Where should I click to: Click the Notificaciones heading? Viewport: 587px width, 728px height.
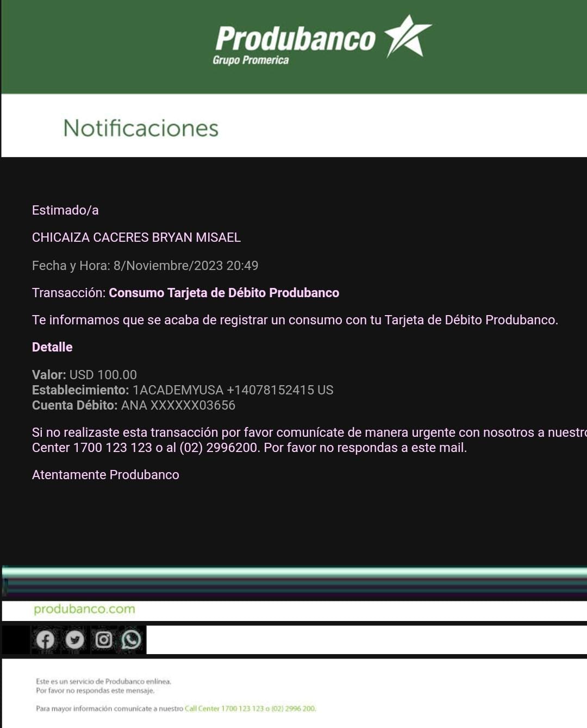(141, 128)
